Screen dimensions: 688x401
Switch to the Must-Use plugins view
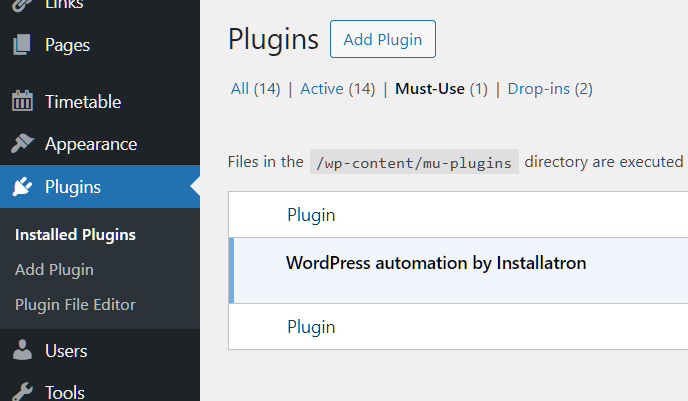pos(441,89)
